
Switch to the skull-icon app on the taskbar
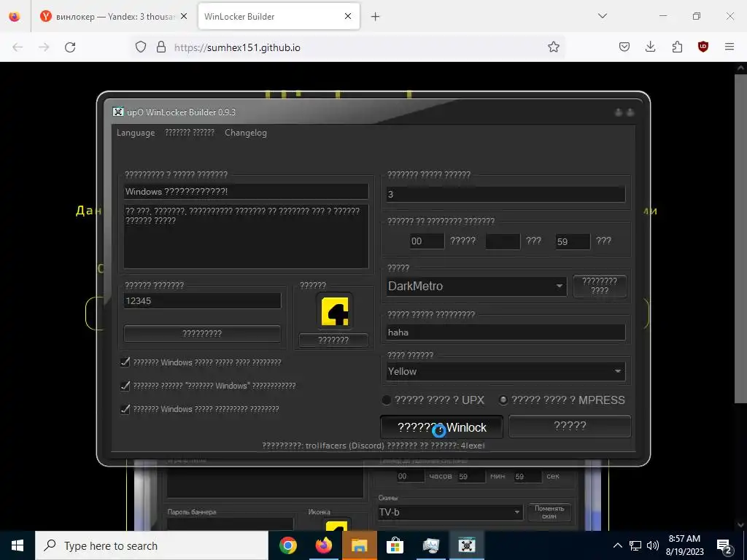click(x=466, y=545)
